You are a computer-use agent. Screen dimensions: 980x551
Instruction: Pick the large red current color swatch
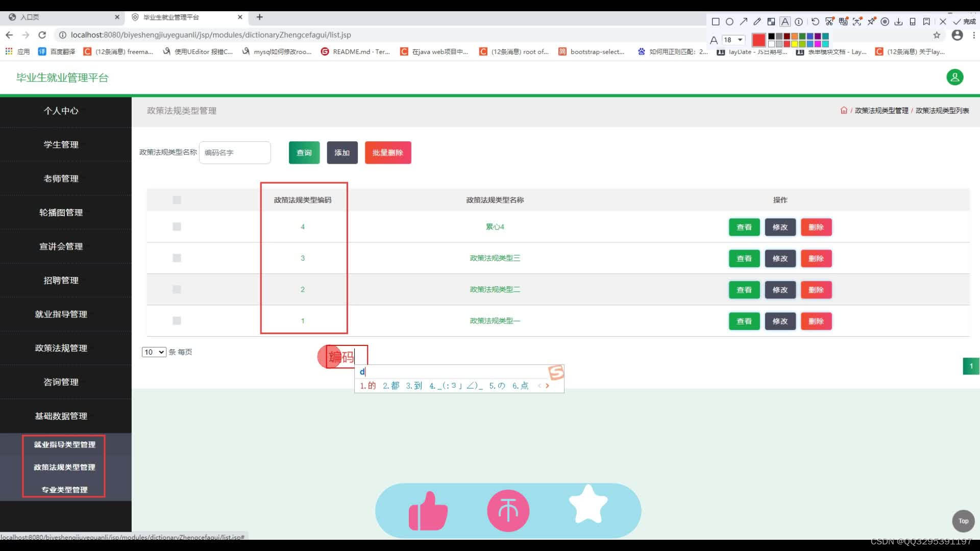pos(758,40)
